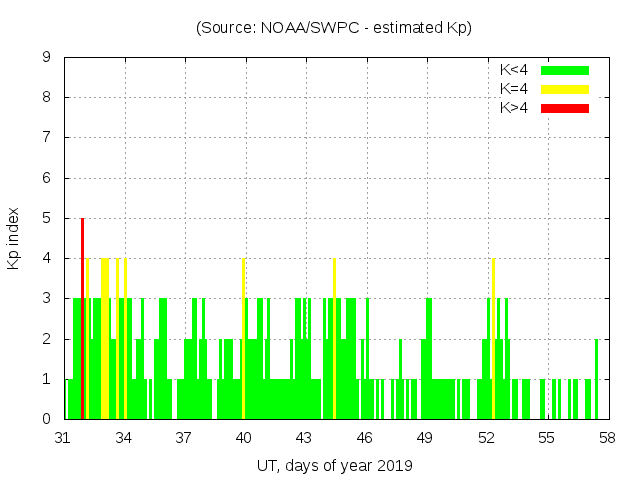640x480 pixels.
Task: Click the y-axis tick label 5
Action: (47, 219)
